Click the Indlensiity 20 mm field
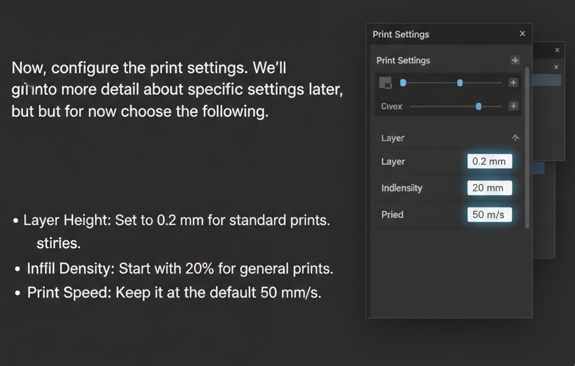Image resolution: width=575 pixels, height=366 pixels. (490, 188)
